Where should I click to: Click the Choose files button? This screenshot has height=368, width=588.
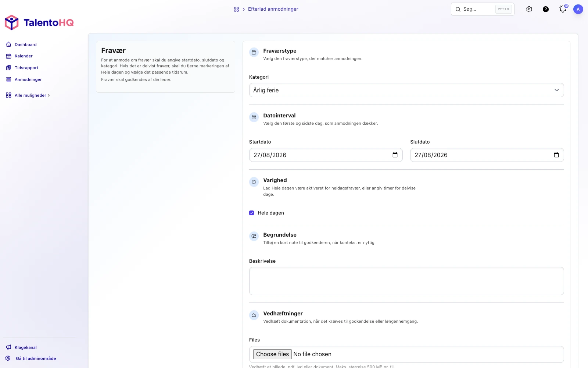(272, 354)
